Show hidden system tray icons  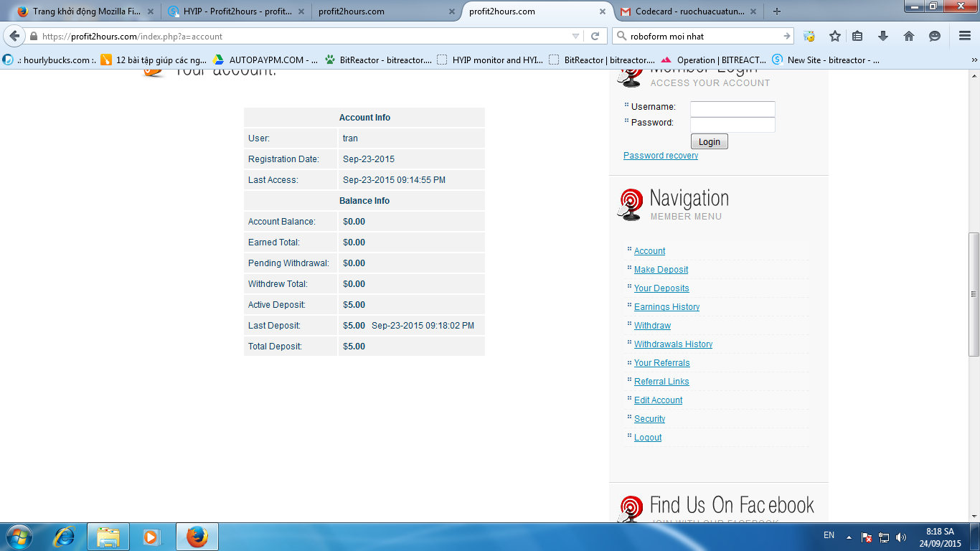tap(849, 537)
